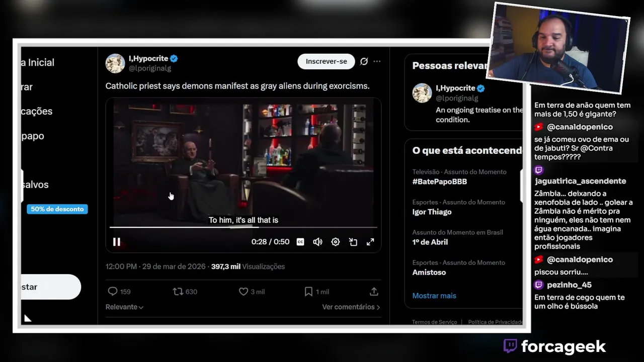
Task: Bookmark the tweet with 1 mil saves
Action: [316, 292]
